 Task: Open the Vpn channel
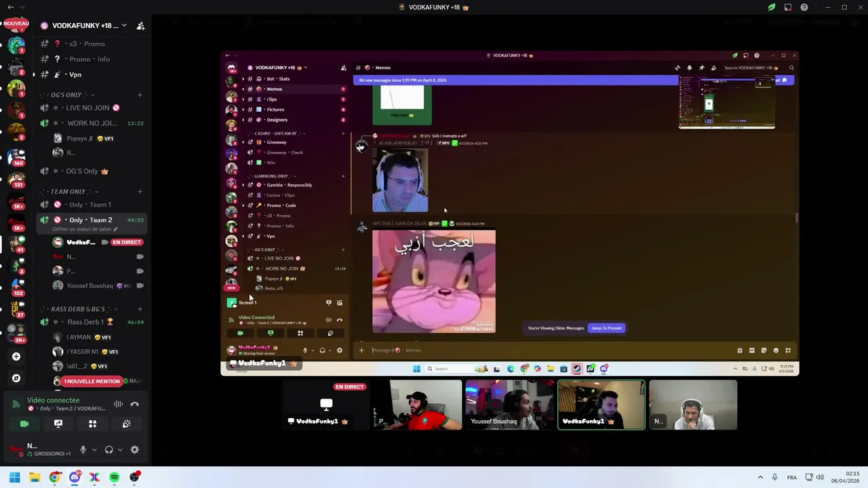[92, 75]
